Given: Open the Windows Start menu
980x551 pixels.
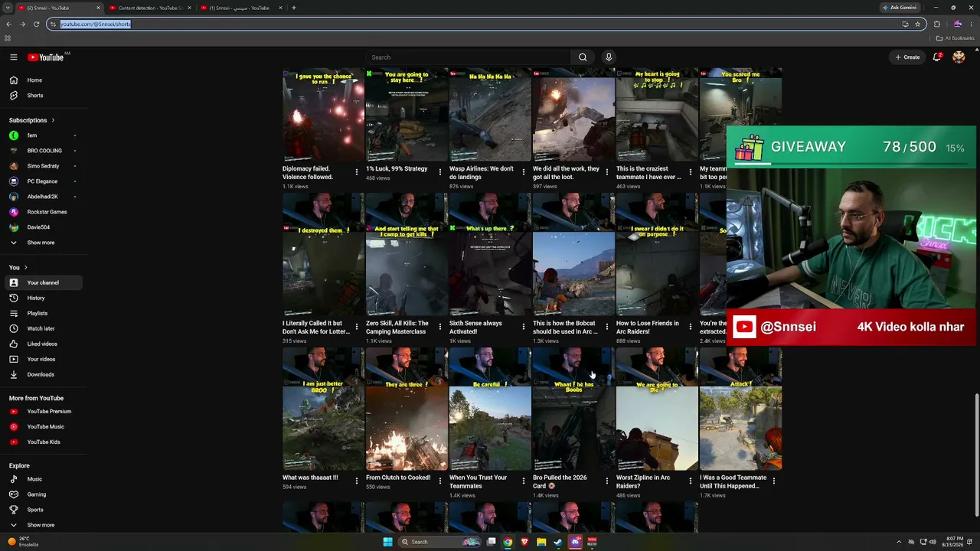Looking at the screenshot, I should point(387,542).
